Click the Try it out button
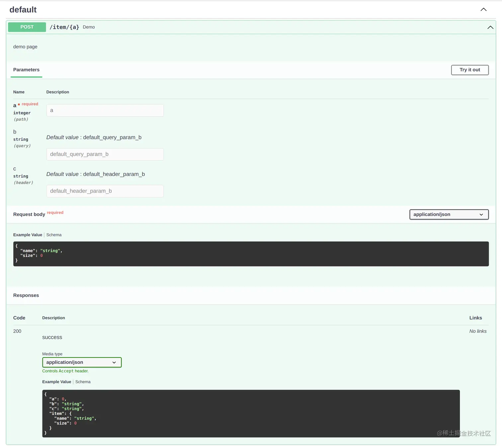 pyautogui.click(x=469, y=70)
